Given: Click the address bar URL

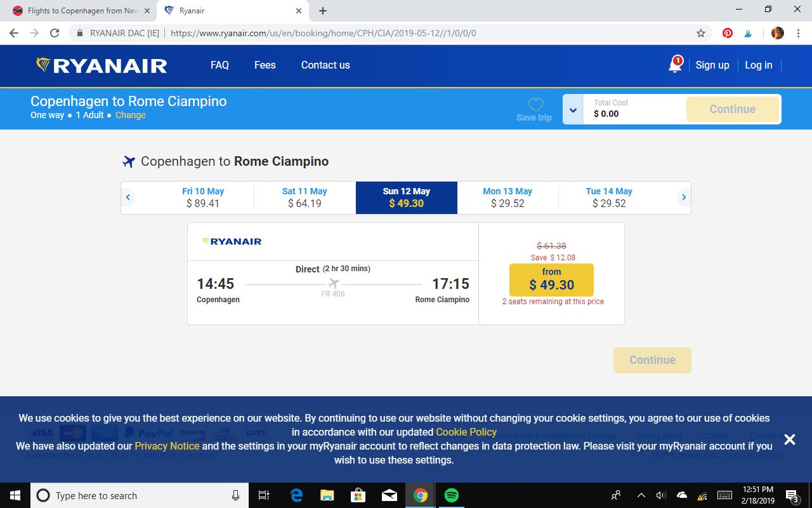Looking at the screenshot, I should pos(324,33).
